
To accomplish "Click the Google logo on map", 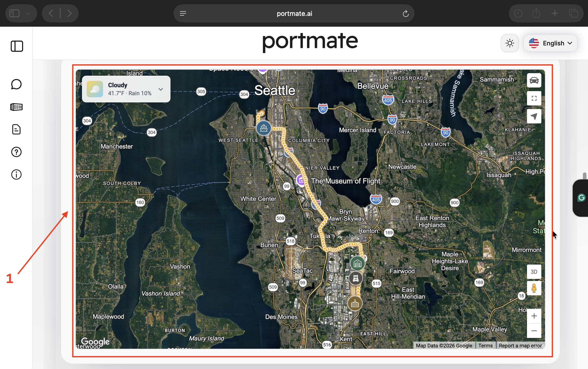I will point(95,342).
